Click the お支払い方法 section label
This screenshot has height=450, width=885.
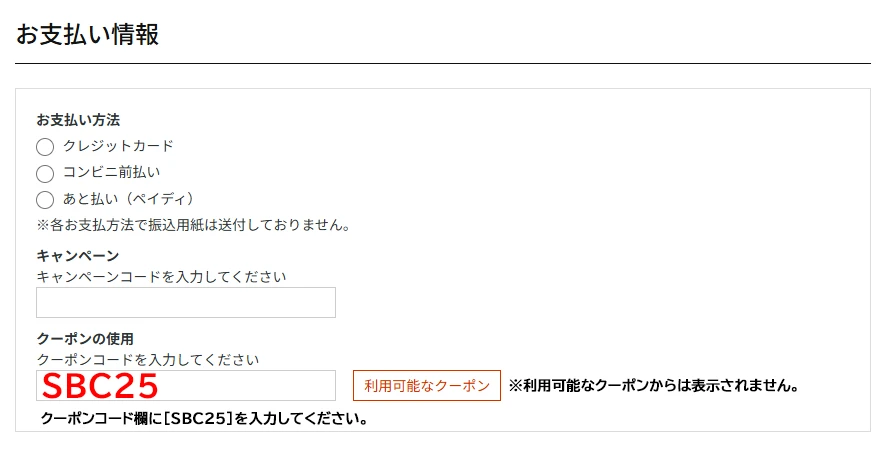pyautogui.click(x=78, y=120)
